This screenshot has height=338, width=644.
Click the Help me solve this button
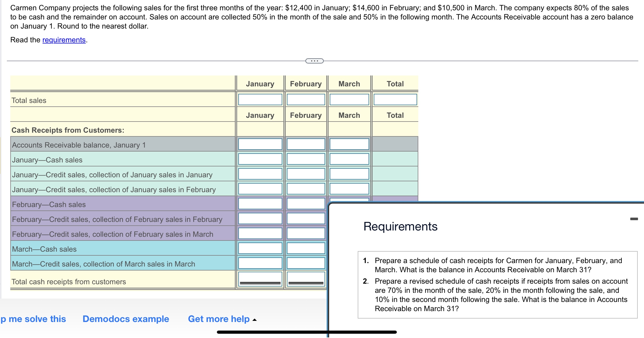pos(33,319)
